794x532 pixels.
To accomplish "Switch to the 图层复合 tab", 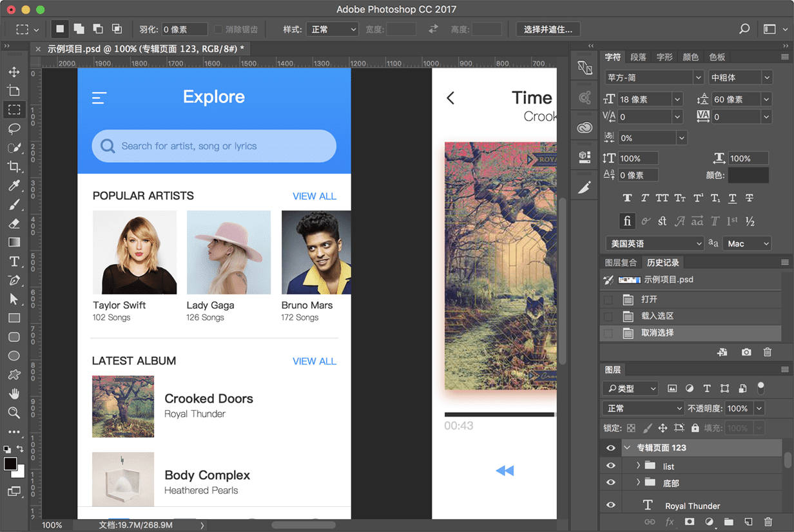I will (621, 263).
